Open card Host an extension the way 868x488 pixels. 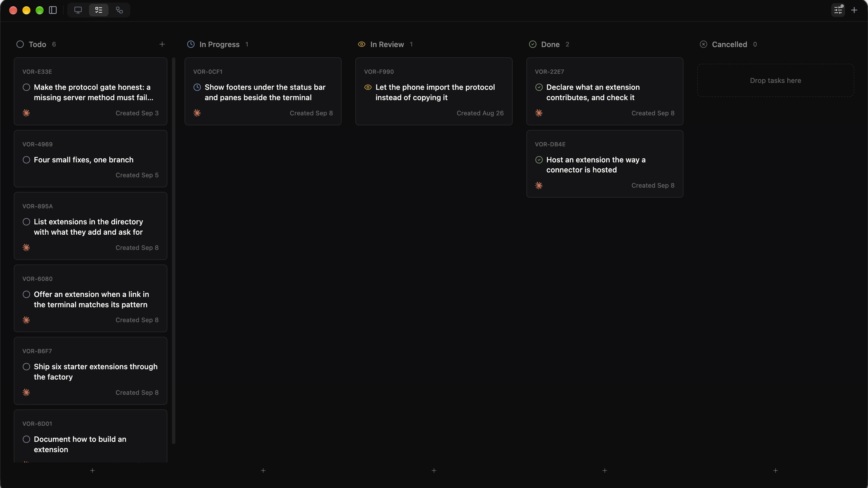click(604, 164)
